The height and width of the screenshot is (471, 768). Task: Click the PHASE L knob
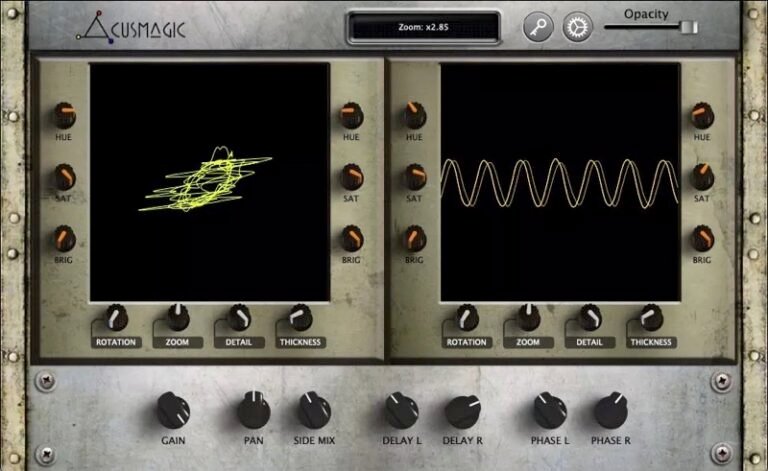pos(550,410)
